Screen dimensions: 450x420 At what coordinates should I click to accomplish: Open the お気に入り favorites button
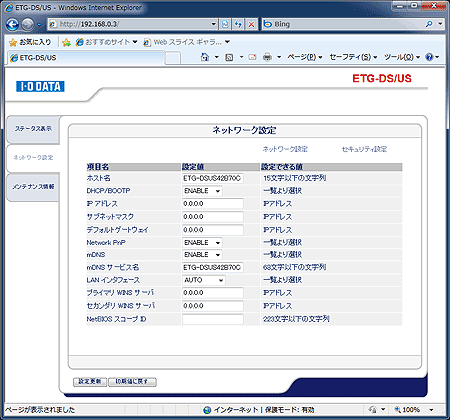pyautogui.click(x=30, y=42)
